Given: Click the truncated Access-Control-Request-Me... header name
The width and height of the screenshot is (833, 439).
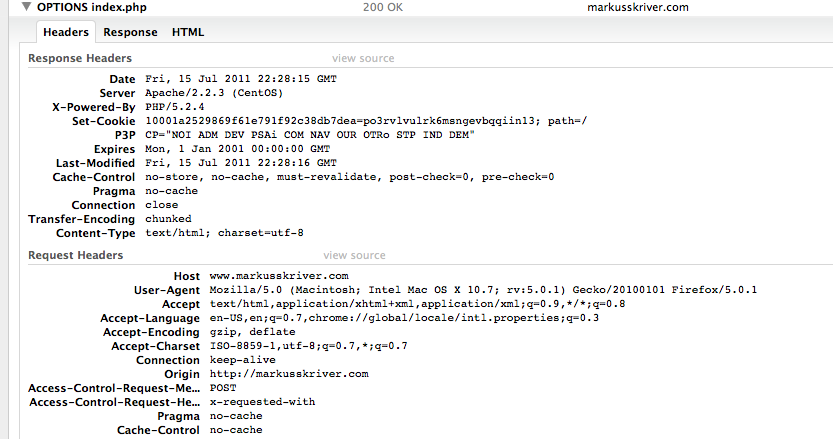Looking at the screenshot, I should pyautogui.click(x=114, y=389).
